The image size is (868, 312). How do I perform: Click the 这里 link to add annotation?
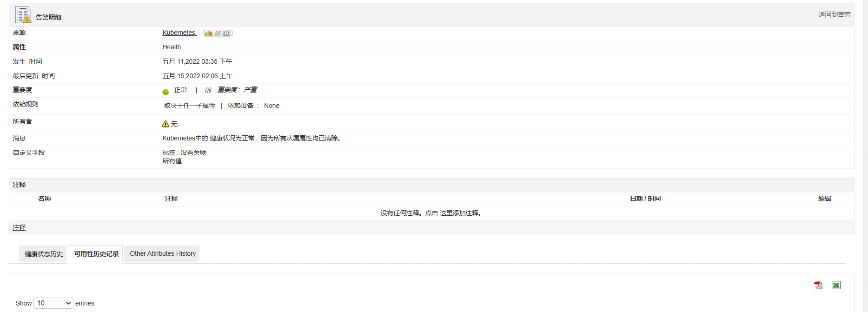pos(446,213)
